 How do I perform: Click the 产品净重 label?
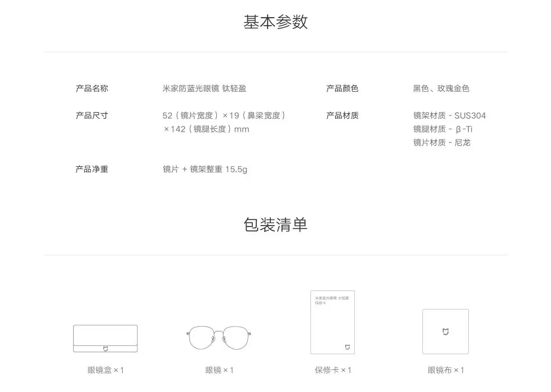click(x=92, y=169)
